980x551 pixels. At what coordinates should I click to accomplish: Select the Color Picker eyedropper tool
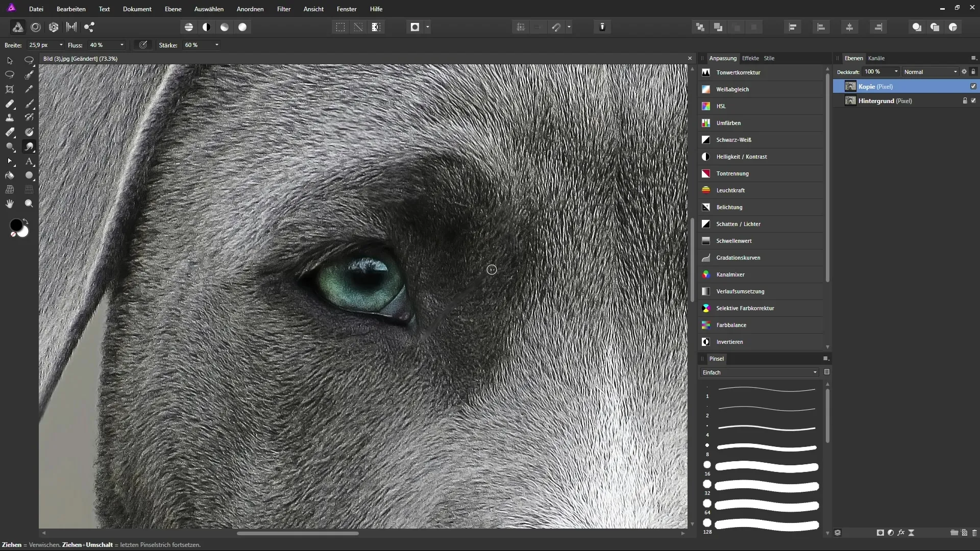click(x=29, y=89)
